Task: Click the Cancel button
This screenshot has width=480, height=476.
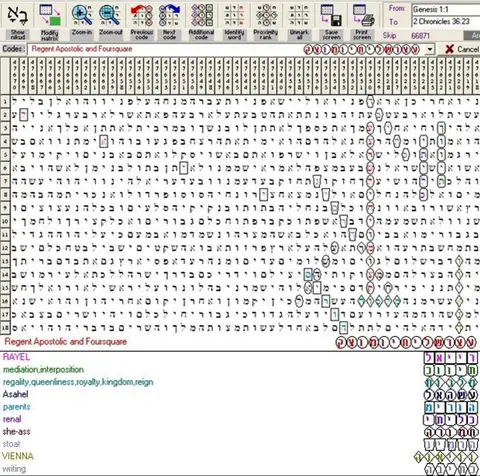Action: (x=462, y=49)
